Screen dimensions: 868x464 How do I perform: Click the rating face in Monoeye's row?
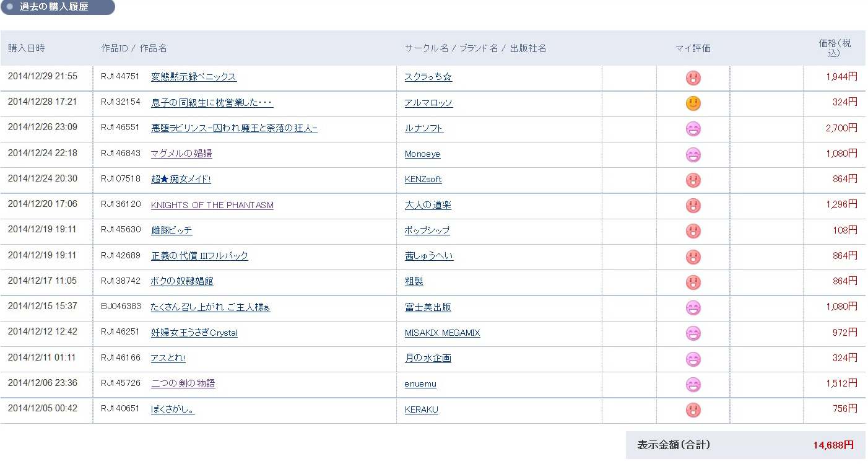pyautogui.click(x=693, y=155)
